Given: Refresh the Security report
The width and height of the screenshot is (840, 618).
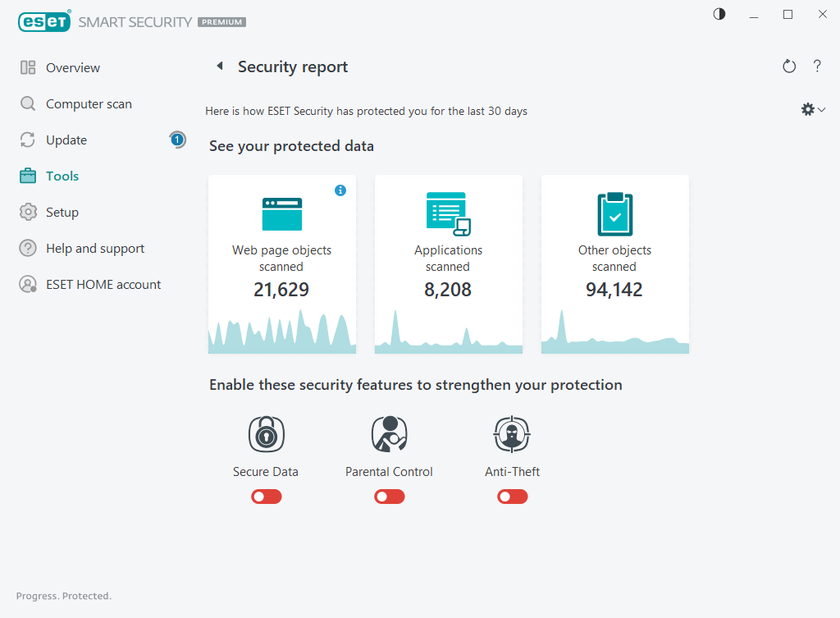Looking at the screenshot, I should coord(788,66).
